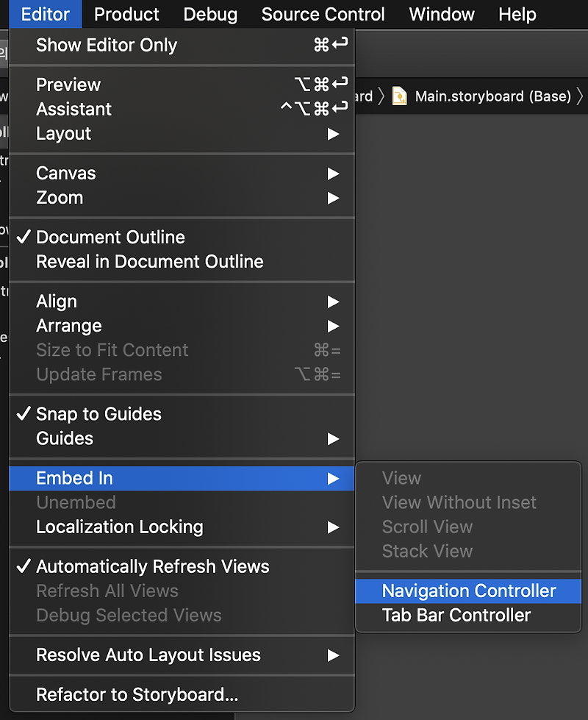Select the Assistant menu item
Image resolution: width=588 pixels, height=720 pixels.
[x=73, y=110]
